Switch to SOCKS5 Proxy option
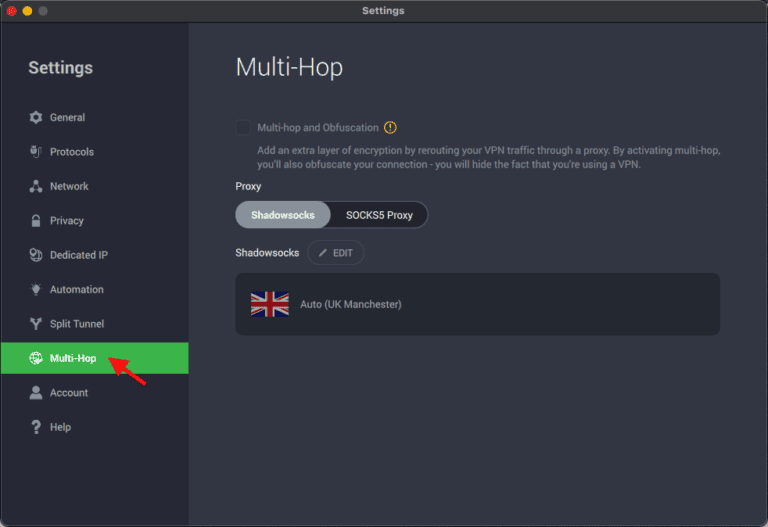768x527 pixels. pos(380,215)
